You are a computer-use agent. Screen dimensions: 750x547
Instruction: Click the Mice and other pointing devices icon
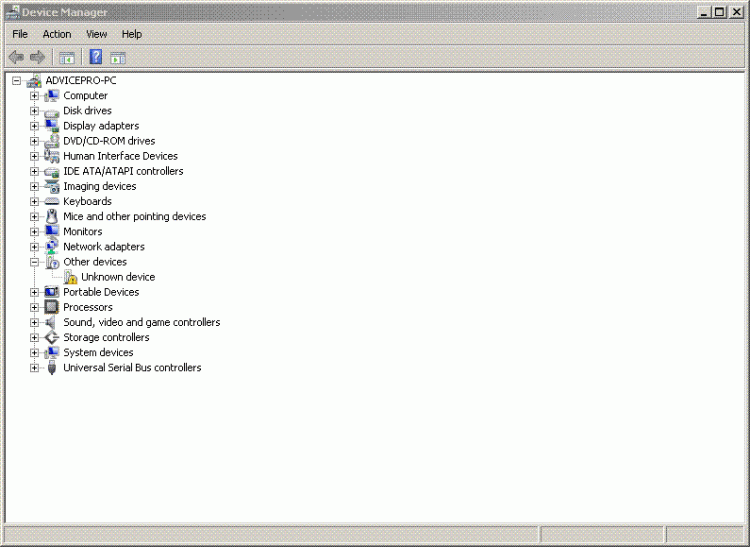(52, 217)
